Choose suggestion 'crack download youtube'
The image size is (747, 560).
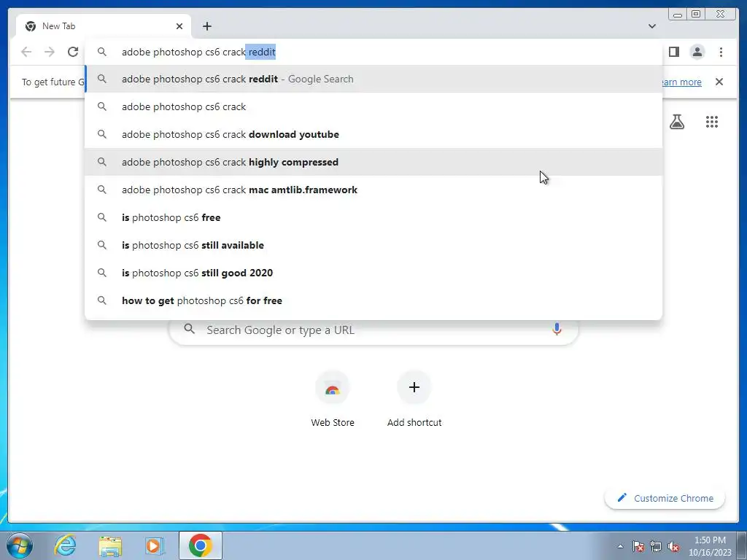pyautogui.click(x=373, y=134)
